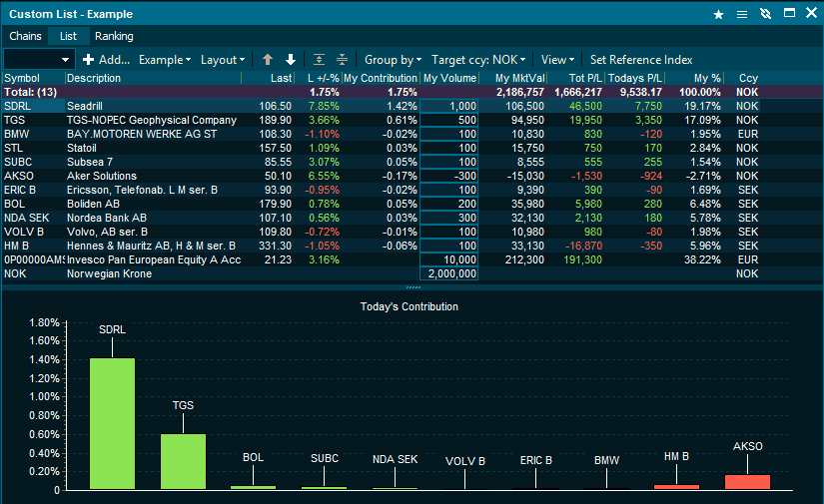Edit My Volume field showing 2,000,000 for NOK
The image size is (824, 504).
pos(449,273)
